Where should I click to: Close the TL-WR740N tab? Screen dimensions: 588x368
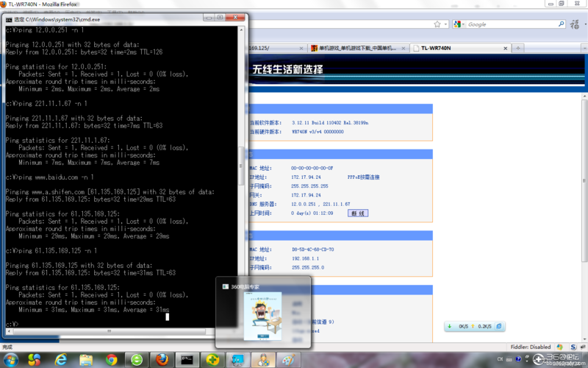tap(505, 49)
